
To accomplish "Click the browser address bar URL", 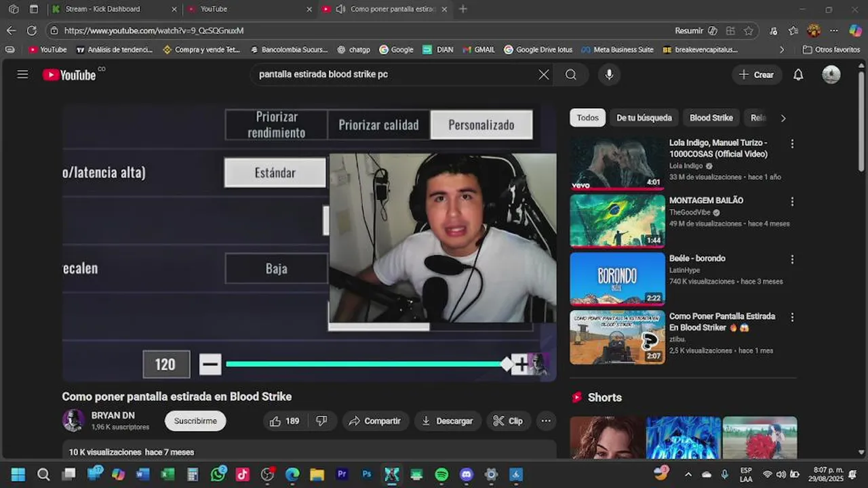I will tap(154, 30).
